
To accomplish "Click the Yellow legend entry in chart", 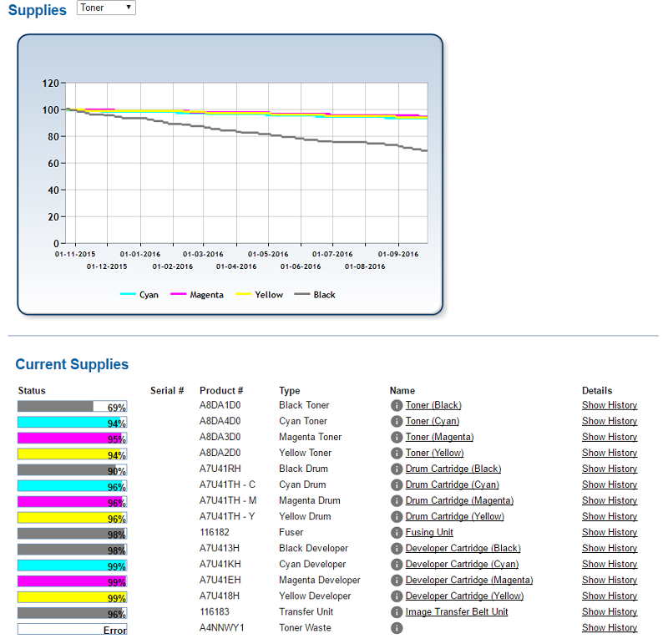I will tap(259, 295).
